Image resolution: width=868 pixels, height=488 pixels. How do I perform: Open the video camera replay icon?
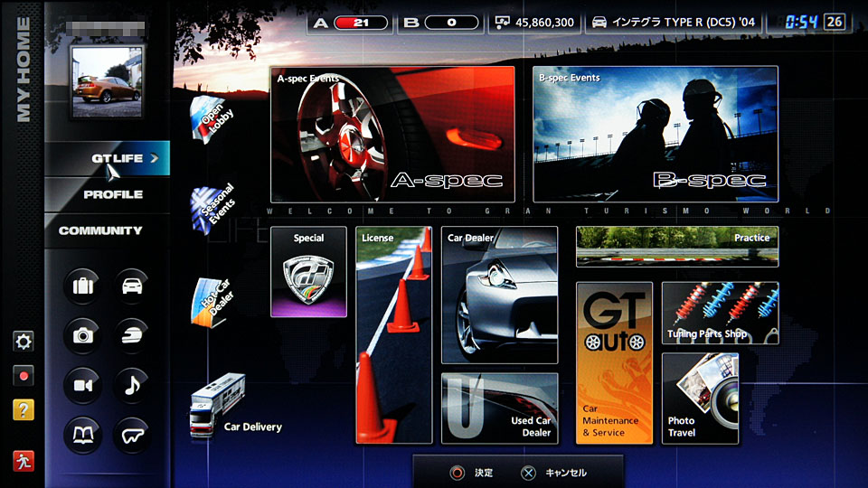[83, 386]
